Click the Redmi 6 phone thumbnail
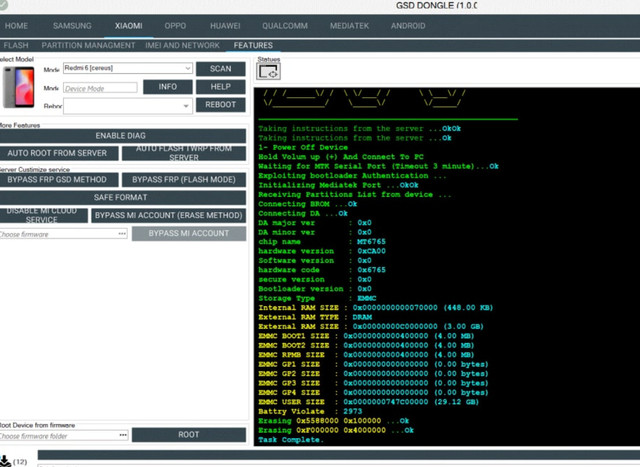The image size is (640, 467). (19, 87)
